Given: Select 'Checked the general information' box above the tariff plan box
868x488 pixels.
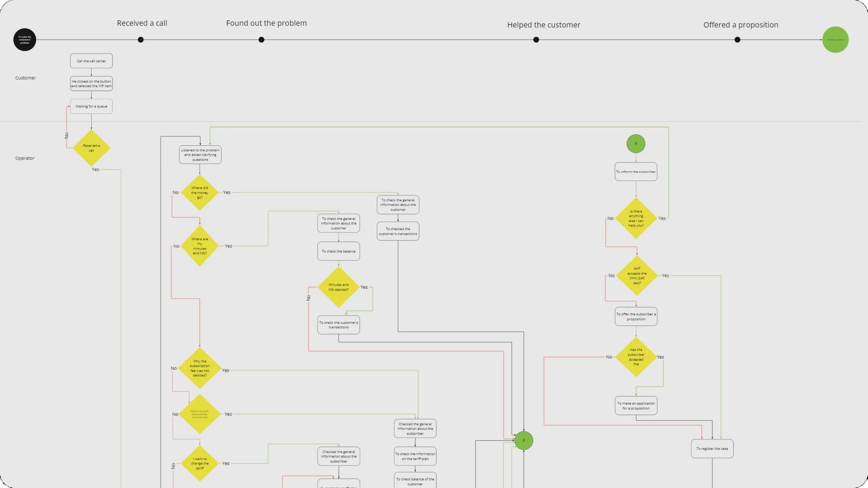Looking at the screenshot, I should pyautogui.click(x=415, y=428).
